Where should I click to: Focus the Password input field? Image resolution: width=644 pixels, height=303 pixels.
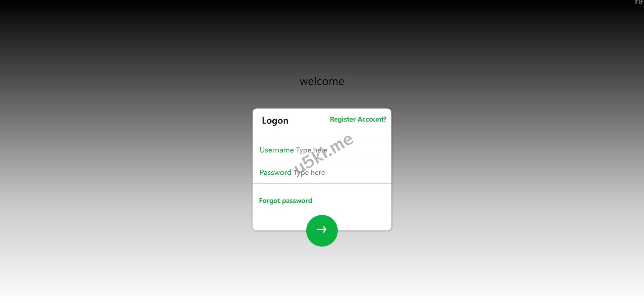340,172
